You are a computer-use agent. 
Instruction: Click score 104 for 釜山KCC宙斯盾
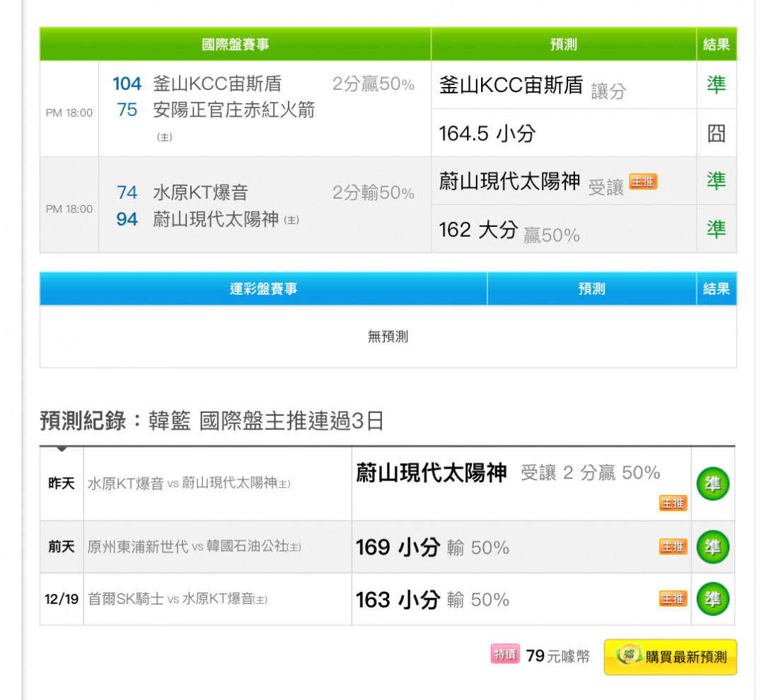tap(127, 83)
